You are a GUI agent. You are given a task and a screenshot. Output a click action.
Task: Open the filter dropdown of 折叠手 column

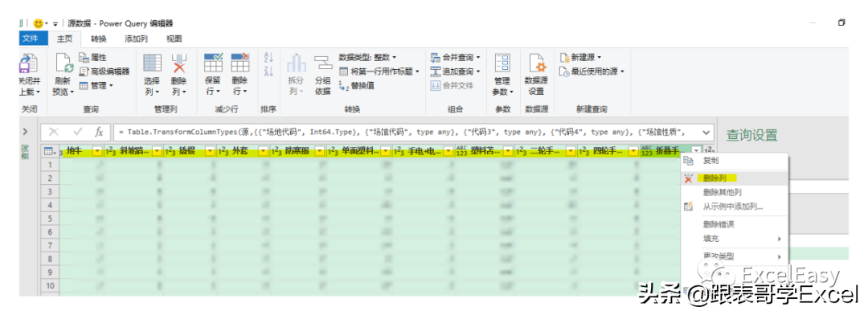coord(696,150)
